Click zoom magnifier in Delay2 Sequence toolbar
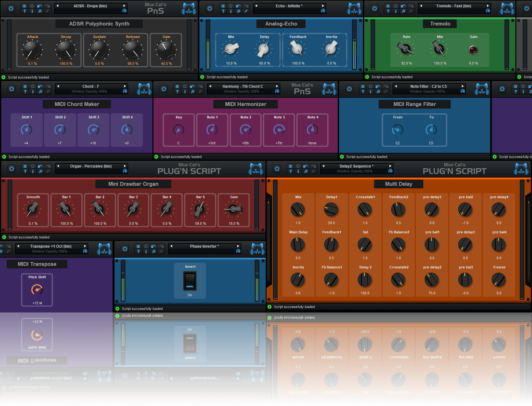This screenshot has width=532, height=406. pyautogui.click(x=306, y=171)
